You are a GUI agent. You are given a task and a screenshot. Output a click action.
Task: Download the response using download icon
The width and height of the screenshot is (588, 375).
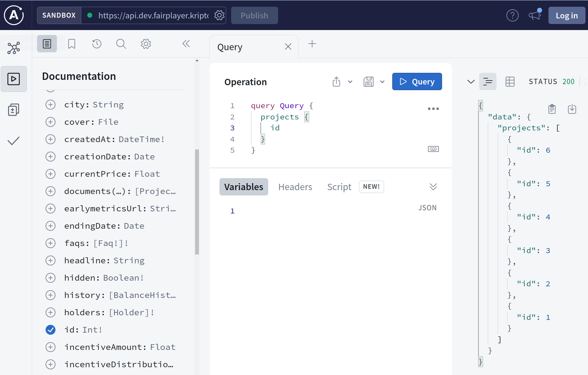coord(572,109)
